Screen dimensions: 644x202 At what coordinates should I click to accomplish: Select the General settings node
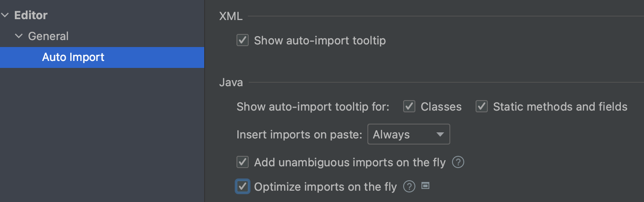pyautogui.click(x=48, y=36)
